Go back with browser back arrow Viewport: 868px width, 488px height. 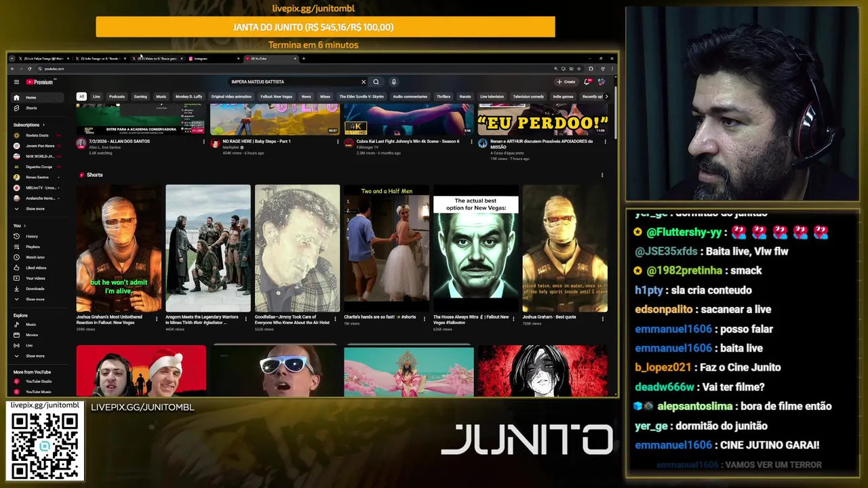tap(12, 68)
